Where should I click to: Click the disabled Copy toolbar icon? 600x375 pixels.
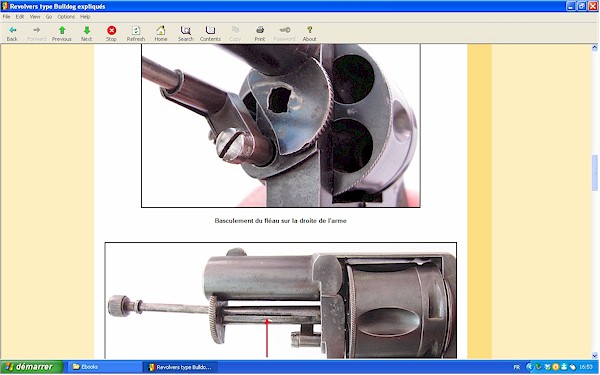pyautogui.click(x=235, y=34)
